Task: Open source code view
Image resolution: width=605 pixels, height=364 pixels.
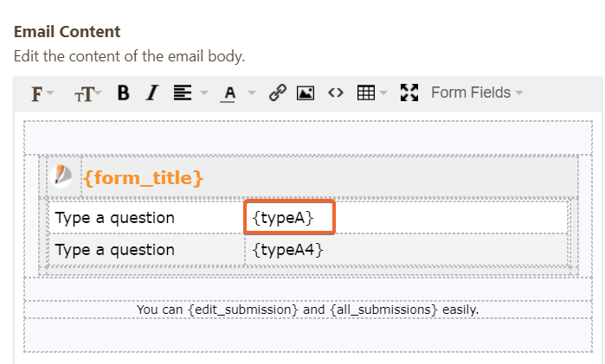Action: point(336,93)
